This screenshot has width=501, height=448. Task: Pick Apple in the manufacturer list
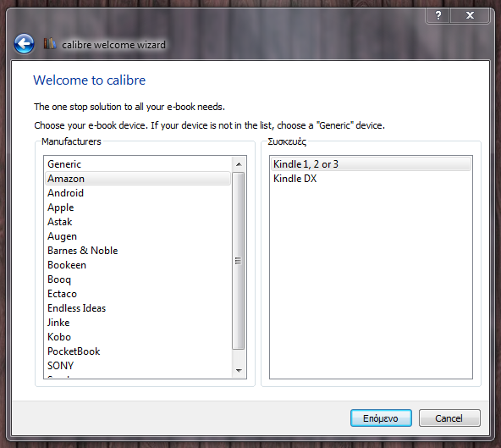pyautogui.click(x=138, y=207)
